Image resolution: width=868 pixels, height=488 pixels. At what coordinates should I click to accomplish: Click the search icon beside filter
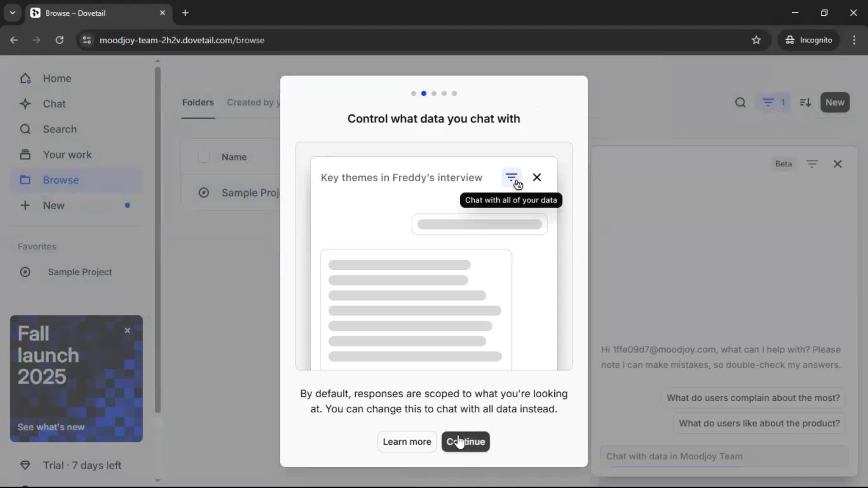pos(740,103)
